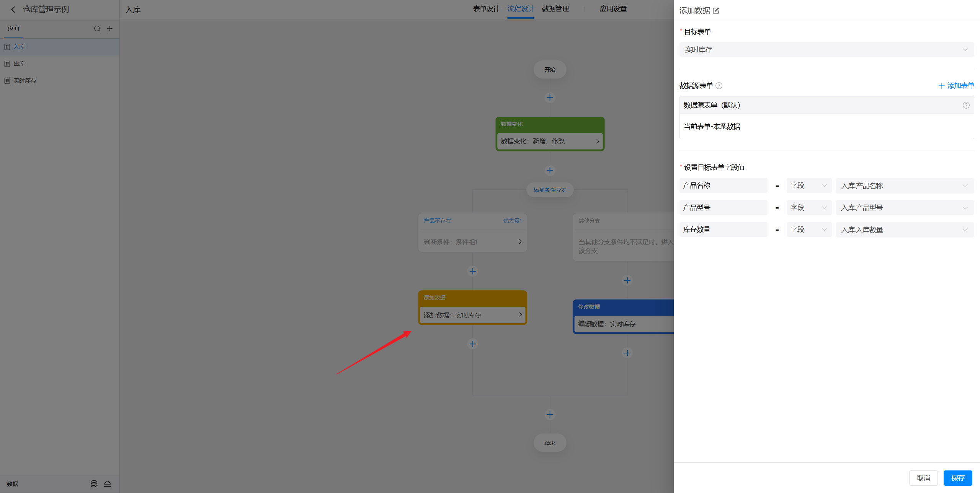Click the help icon next to 数据源表单 label
Image resolution: width=980 pixels, height=493 pixels.
pos(719,86)
